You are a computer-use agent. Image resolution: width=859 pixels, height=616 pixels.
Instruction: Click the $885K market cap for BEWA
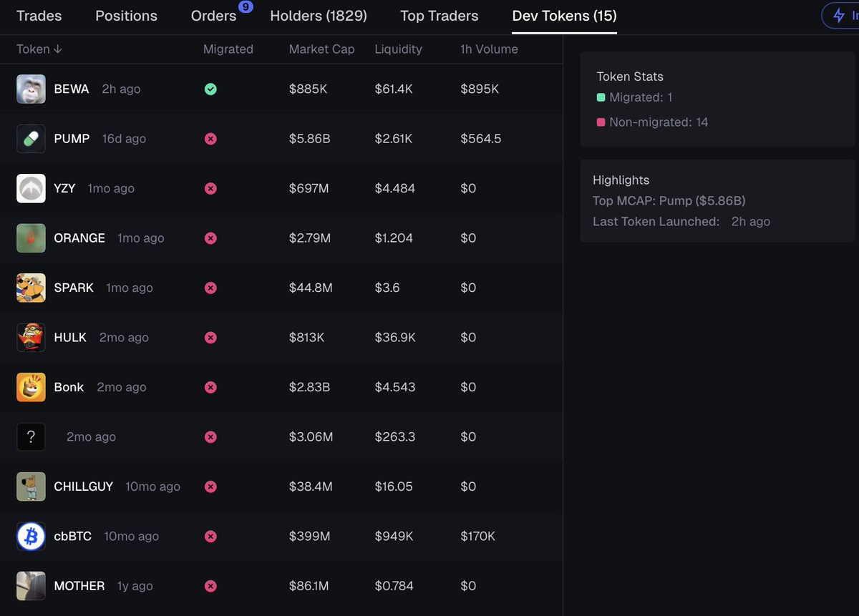pyautogui.click(x=309, y=89)
